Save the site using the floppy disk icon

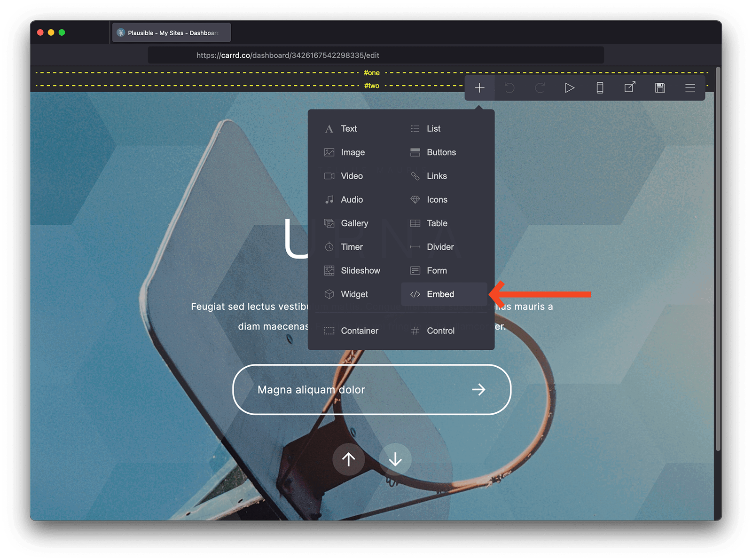click(x=660, y=87)
